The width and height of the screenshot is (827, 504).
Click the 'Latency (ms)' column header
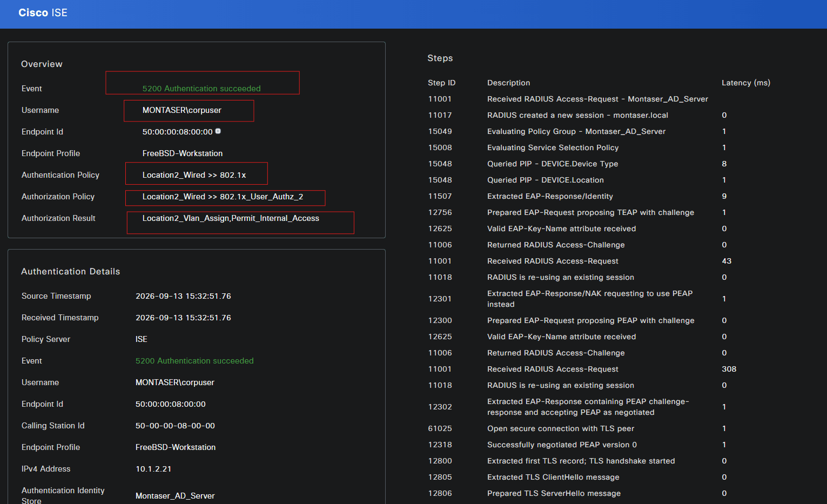[746, 83]
